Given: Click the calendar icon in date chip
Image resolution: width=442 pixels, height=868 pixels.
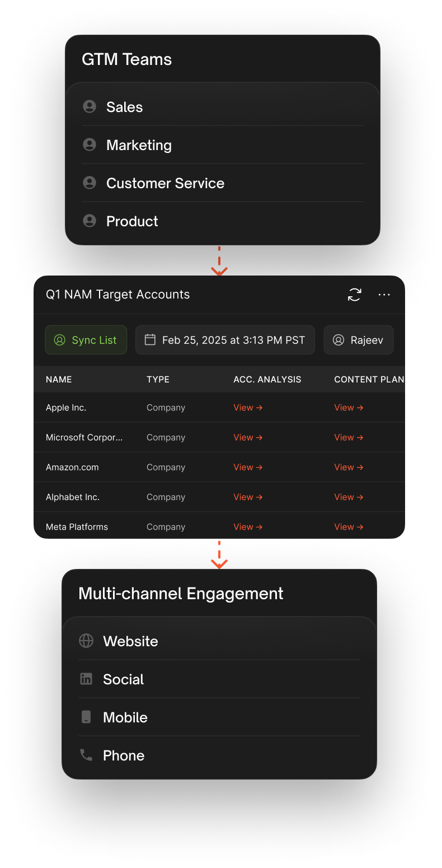Looking at the screenshot, I should pos(150,339).
